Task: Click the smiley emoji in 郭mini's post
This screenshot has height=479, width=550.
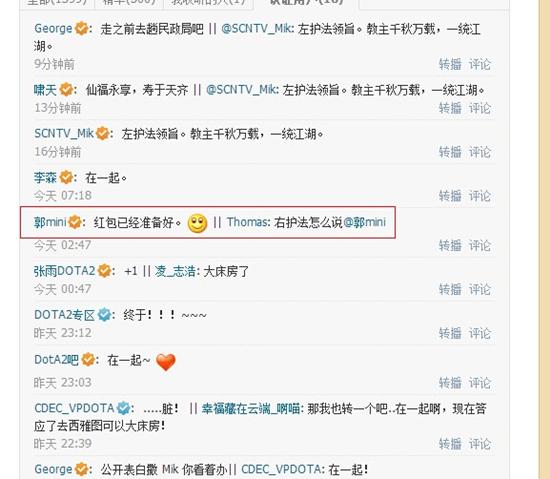Action: point(197,223)
